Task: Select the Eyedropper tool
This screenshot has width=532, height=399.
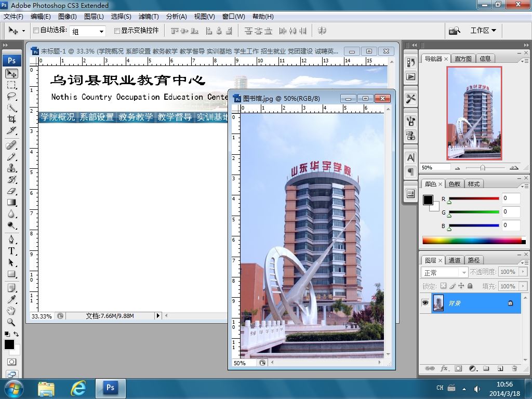Action: pyautogui.click(x=11, y=300)
